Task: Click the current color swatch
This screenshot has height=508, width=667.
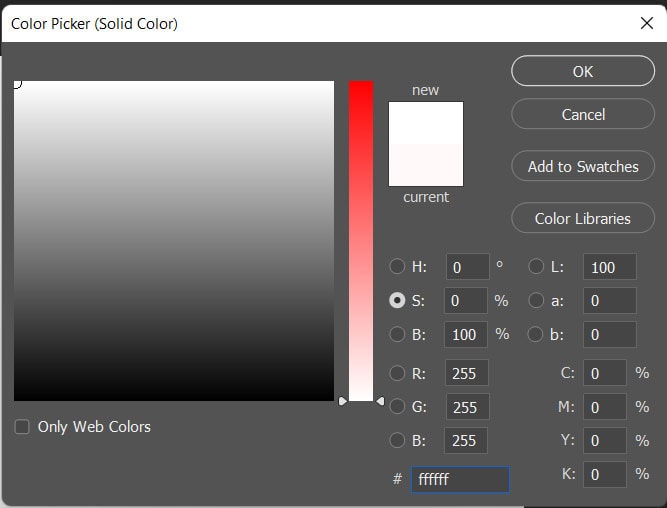Action: coord(426,165)
